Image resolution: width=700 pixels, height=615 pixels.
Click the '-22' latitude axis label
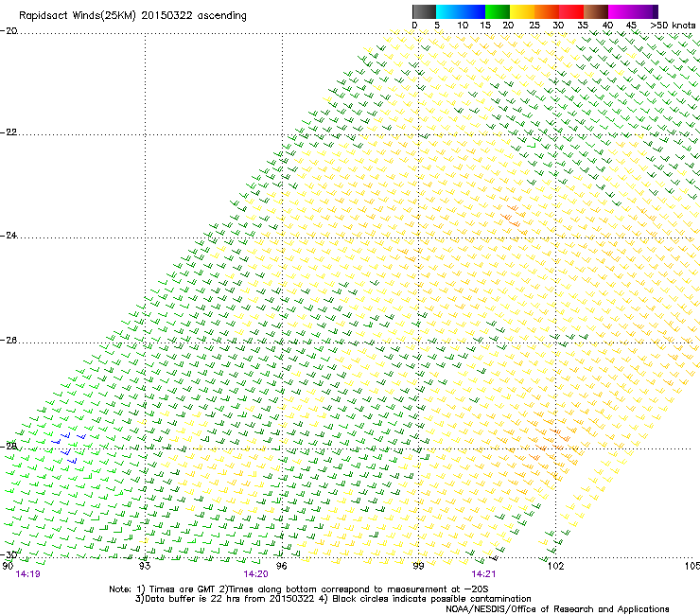click(9, 132)
